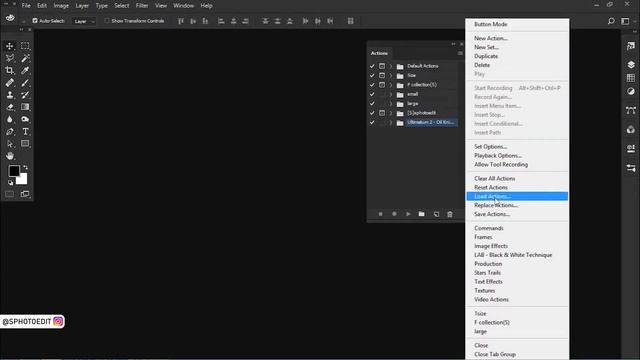Create new action with the page icon
The width and height of the screenshot is (640, 360).
click(436, 214)
